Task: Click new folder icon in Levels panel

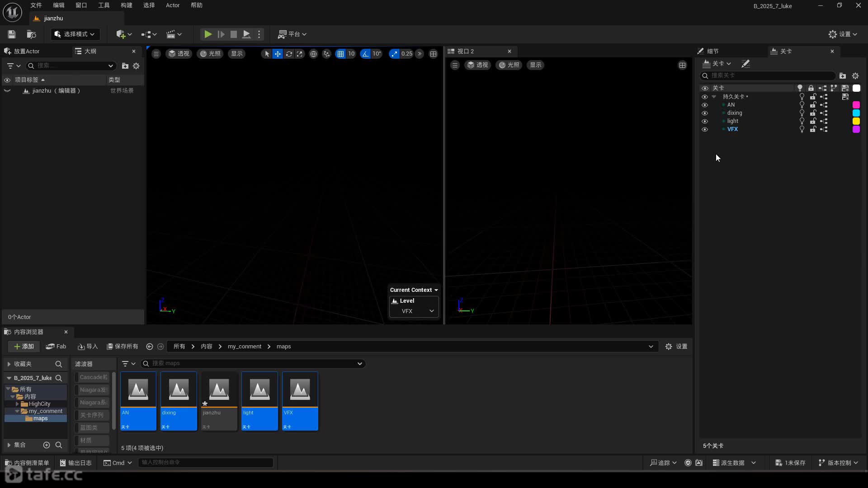Action: click(x=843, y=76)
